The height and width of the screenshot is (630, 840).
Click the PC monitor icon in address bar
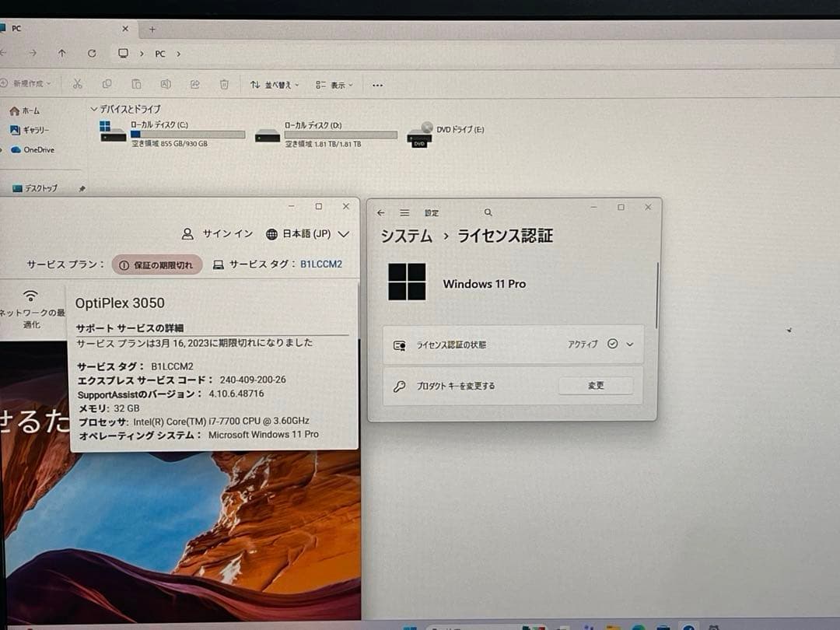click(x=123, y=53)
